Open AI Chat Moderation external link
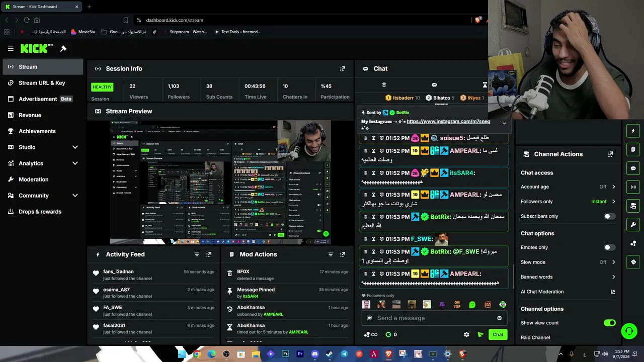Screen dimensions: 644x362 click(613, 292)
